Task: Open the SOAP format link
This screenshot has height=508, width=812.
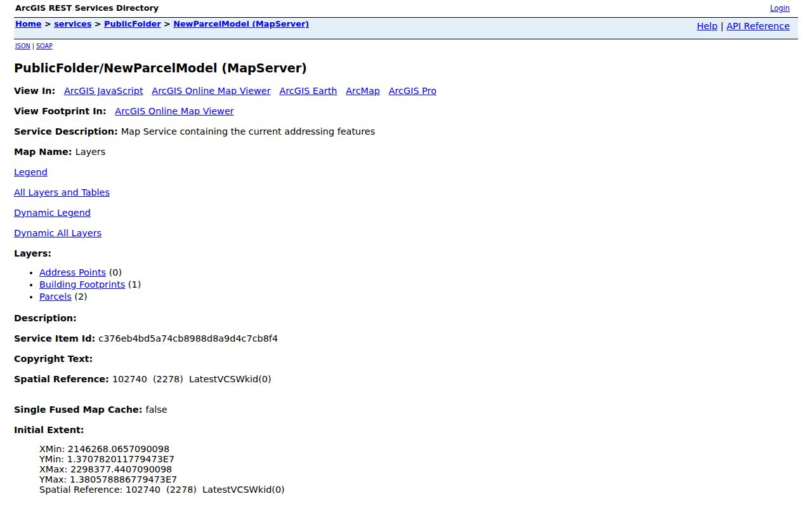Action: (x=44, y=46)
